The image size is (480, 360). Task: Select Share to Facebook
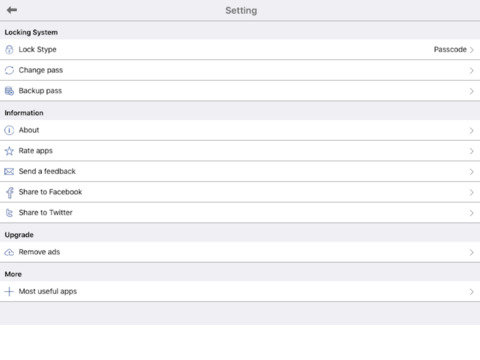(x=240, y=192)
